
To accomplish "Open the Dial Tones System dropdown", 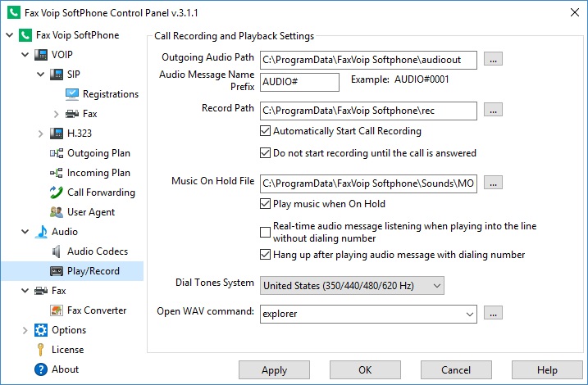I will click(352, 286).
